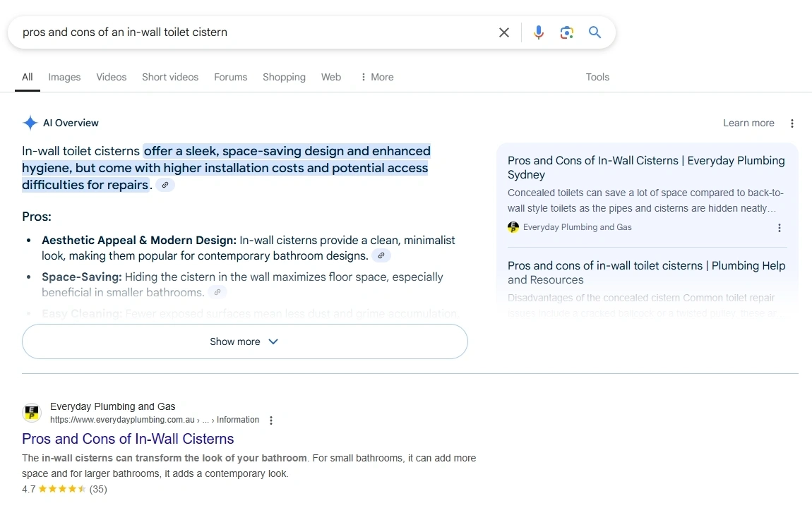Click the Space-Saving bullet text

click(x=242, y=284)
